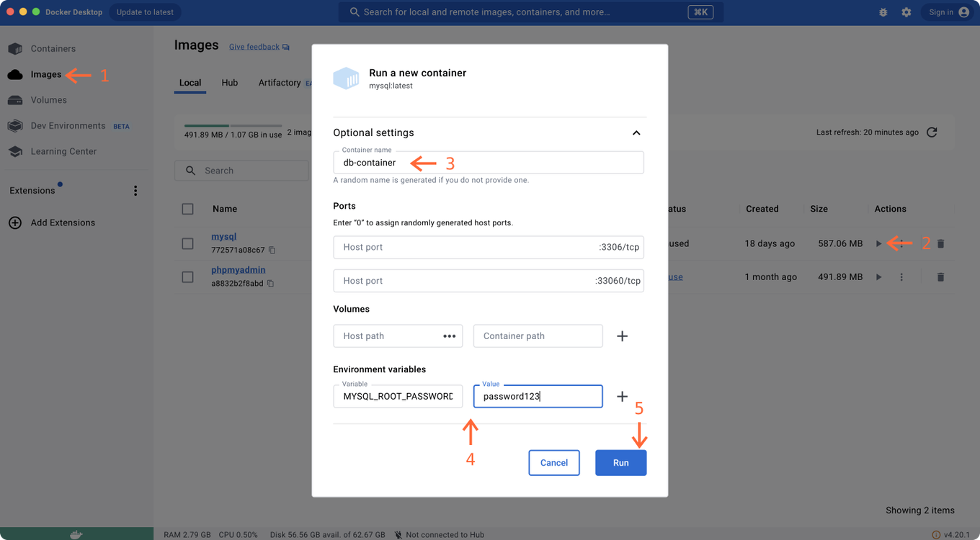Delete the phpmyadmin image
Screen dimensions: 980x540
[940, 276]
